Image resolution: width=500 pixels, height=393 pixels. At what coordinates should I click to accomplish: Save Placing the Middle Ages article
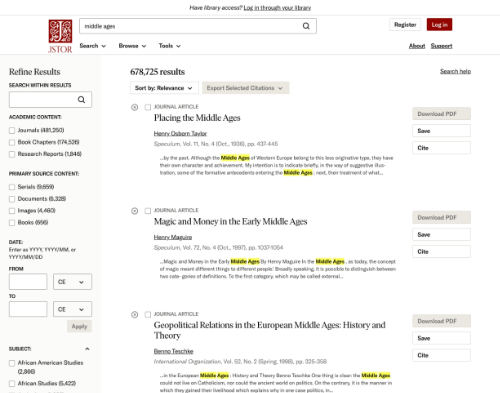click(441, 131)
